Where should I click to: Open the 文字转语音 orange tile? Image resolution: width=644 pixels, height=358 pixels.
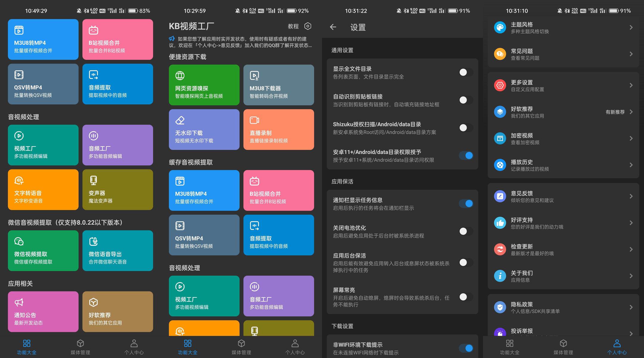click(x=43, y=189)
